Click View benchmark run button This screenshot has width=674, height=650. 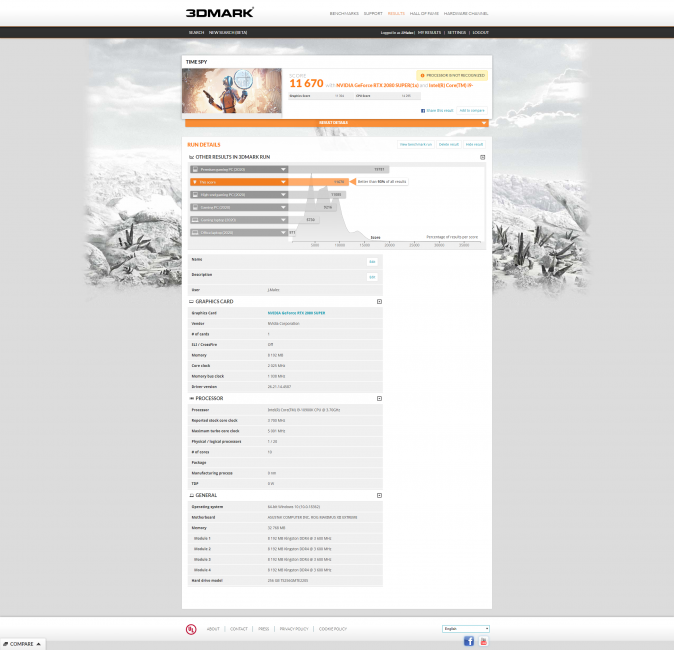(416, 144)
